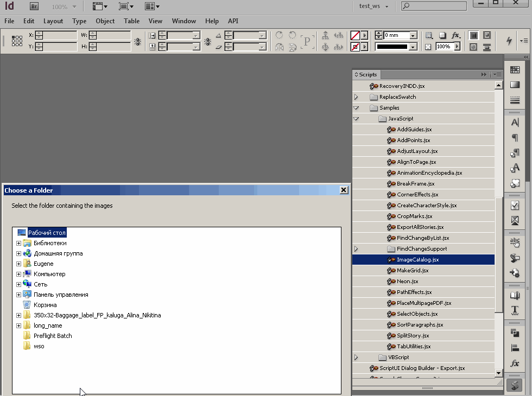Open the Object menu
This screenshot has width=532, height=396.
tap(105, 21)
